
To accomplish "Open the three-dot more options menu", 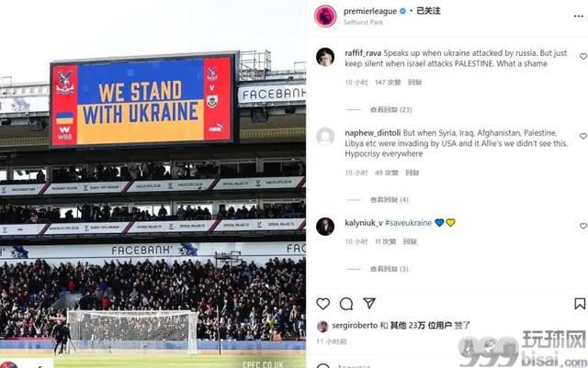I will (x=579, y=17).
